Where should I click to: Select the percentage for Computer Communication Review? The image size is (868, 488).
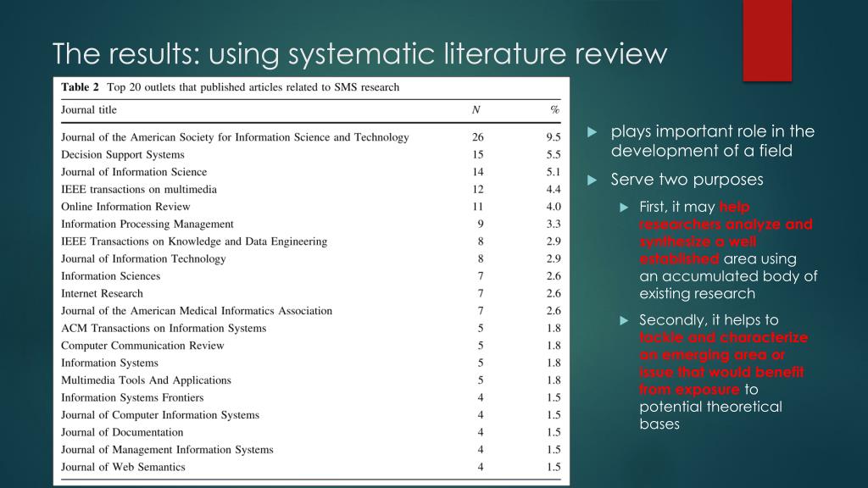pos(554,346)
